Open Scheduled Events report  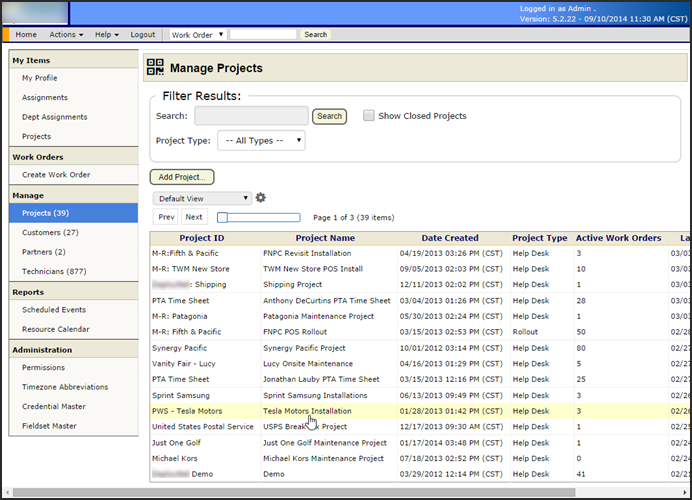click(x=54, y=310)
